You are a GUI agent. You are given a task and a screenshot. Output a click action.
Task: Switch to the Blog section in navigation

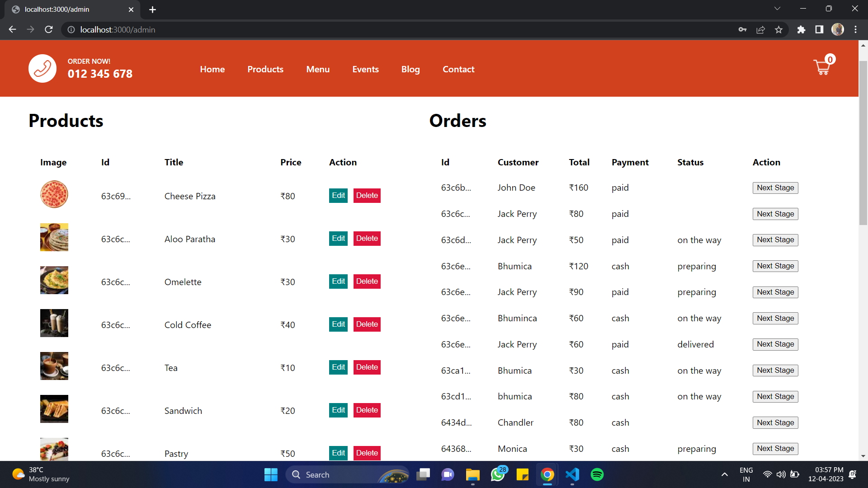pyautogui.click(x=410, y=69)
